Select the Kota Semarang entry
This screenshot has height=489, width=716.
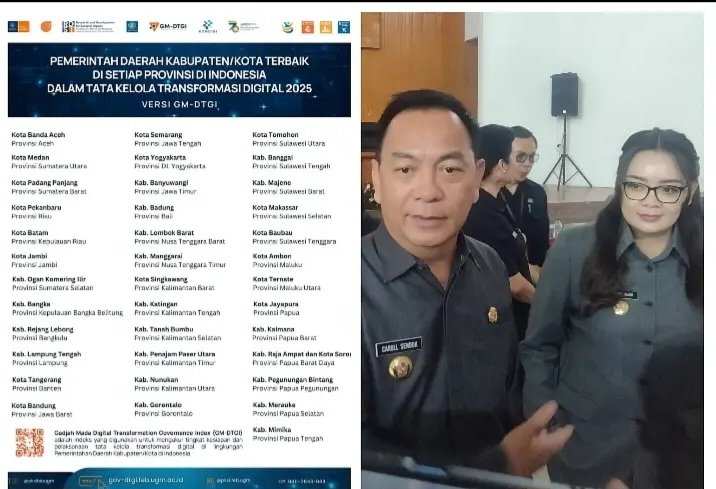(158, 138)
